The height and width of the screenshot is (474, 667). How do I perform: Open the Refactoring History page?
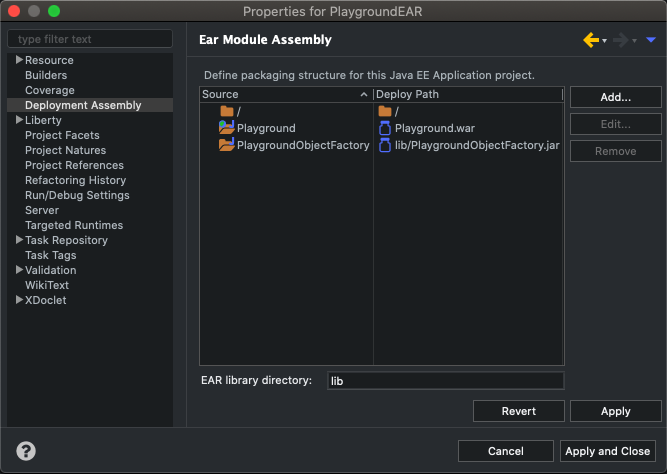75,180
